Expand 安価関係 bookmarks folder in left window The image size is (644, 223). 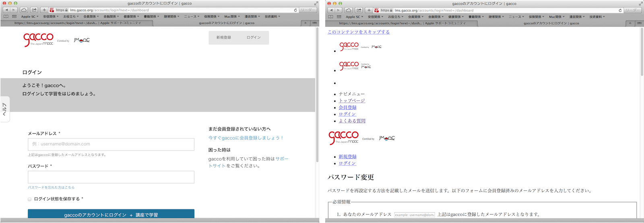point(51,17)
